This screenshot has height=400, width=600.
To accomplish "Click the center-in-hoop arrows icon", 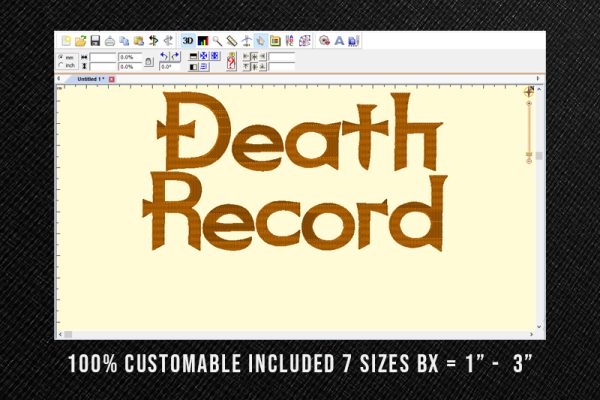I will (x=204, y=56).
